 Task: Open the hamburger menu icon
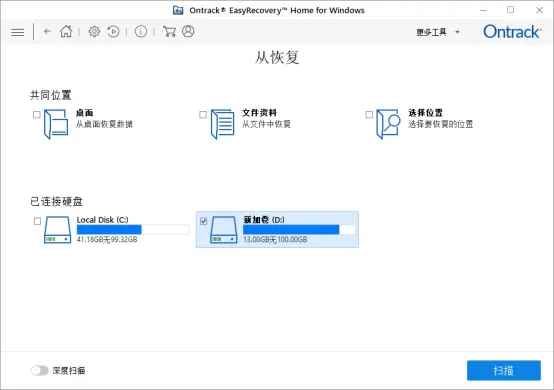point(18,32)
